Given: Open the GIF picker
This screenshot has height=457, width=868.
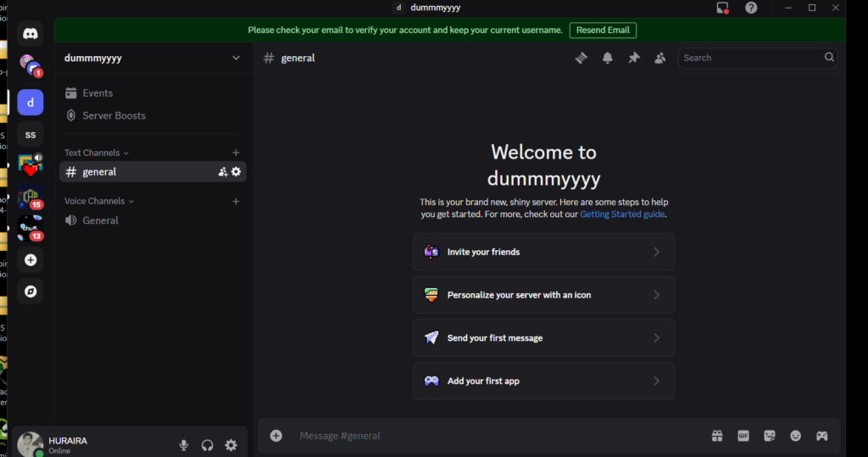Looking at the screenshot, I should point(743,436).
